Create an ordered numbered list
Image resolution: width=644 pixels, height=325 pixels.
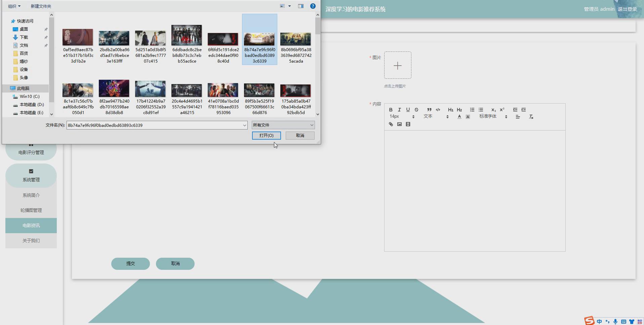[472, 110]
